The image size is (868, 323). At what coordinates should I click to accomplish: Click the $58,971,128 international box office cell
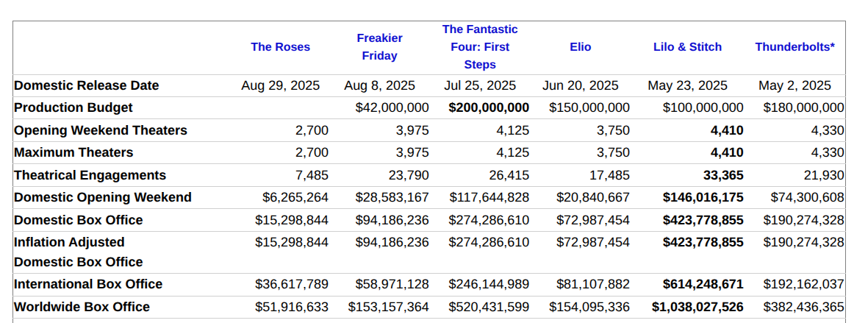(x=392, y=284)
